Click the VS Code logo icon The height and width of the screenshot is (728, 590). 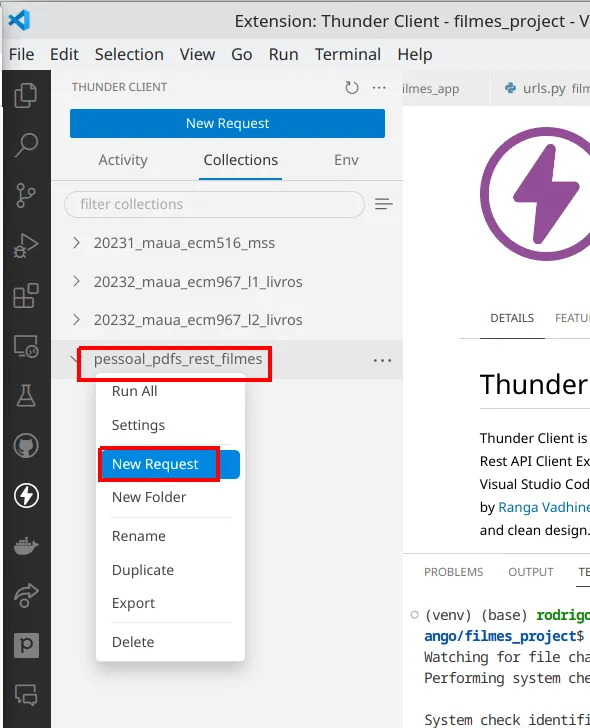[x=19, y=20]
